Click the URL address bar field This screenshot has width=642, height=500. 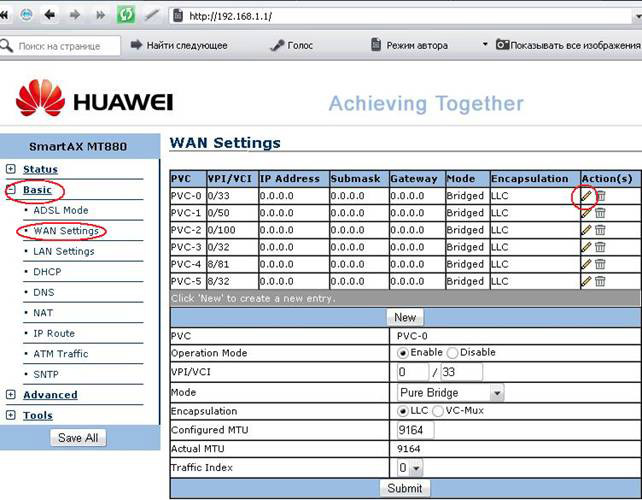pyautogui.click(x=403, y=16)
